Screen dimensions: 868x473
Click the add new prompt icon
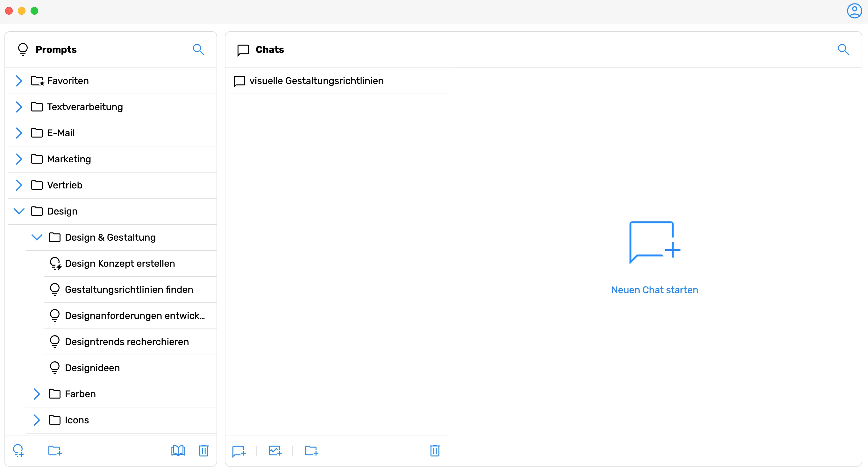(x=18, y=450)
